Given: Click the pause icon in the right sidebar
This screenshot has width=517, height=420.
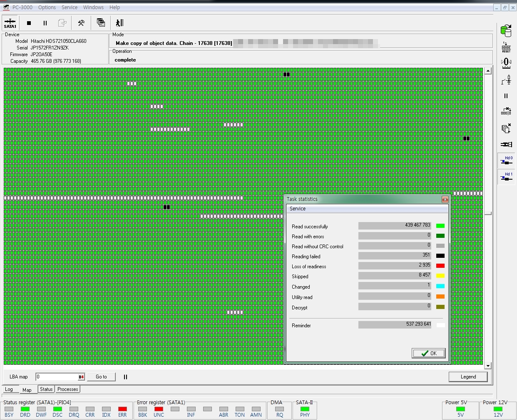Looking at the screenshot, I should coord(506,96).
